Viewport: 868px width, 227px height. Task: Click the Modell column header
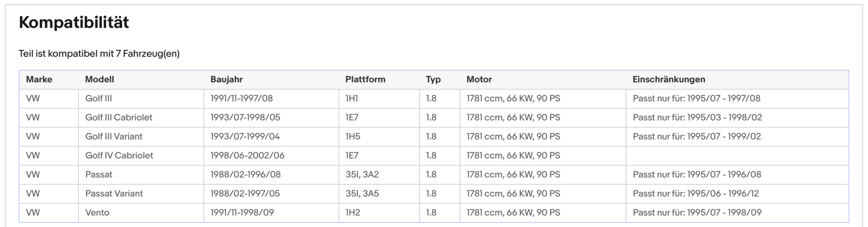coord(99,79)
